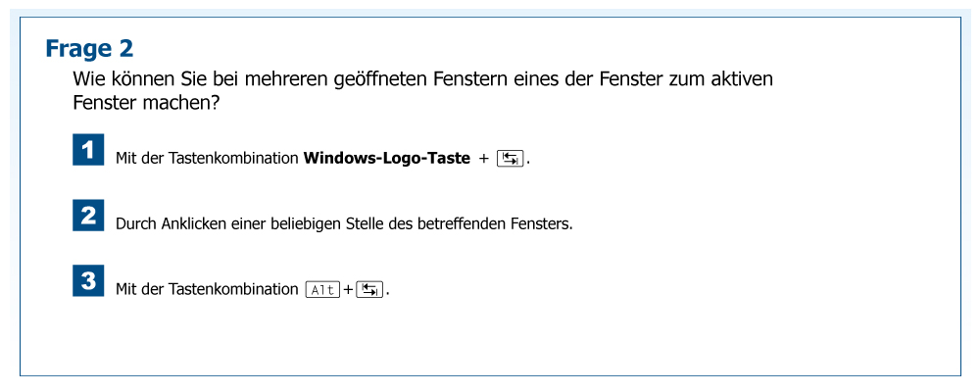This screenshot has height=392, width=980.
Task: Click the 'Frage 2' heading
Action: pos(89,48)
